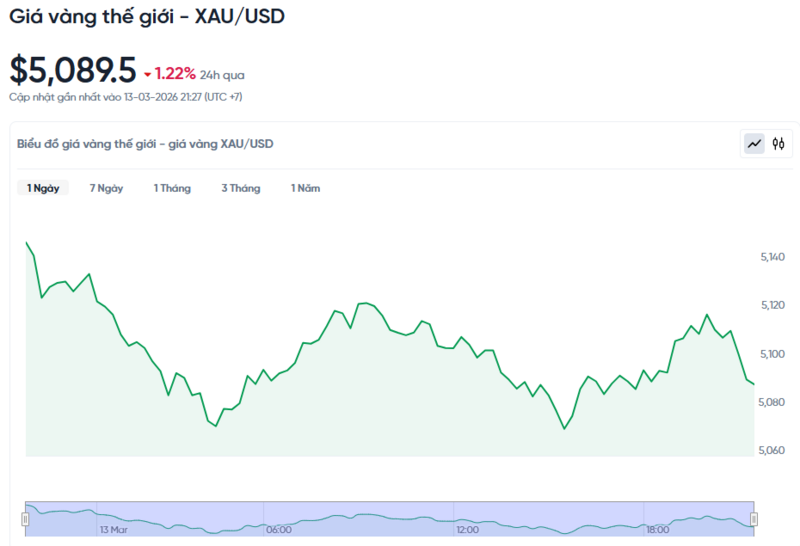The width and height of the screenshot is (800, 546).
Task: Switch to the candlestick chart view
Action: click(x=778, y=144)
